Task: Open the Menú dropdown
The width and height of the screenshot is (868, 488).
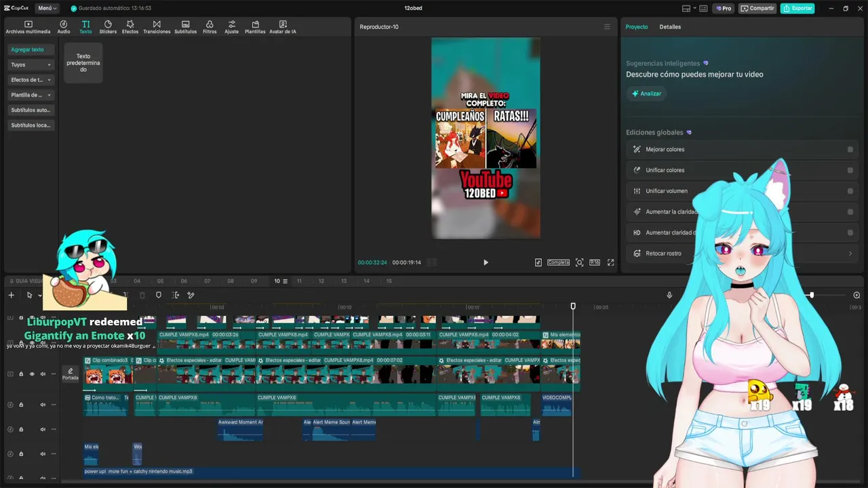Action: [47, 8]
